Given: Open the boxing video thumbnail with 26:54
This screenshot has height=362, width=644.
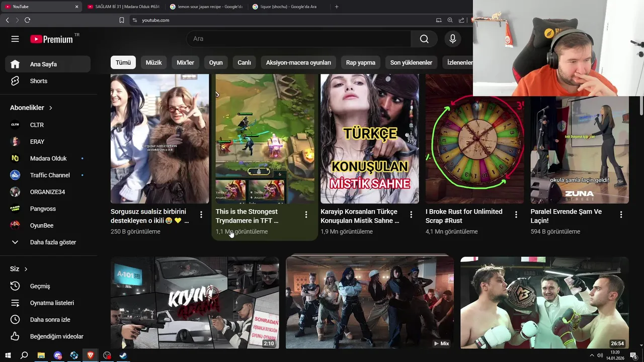Looking at the screenshot, I should tap(544, 303).
